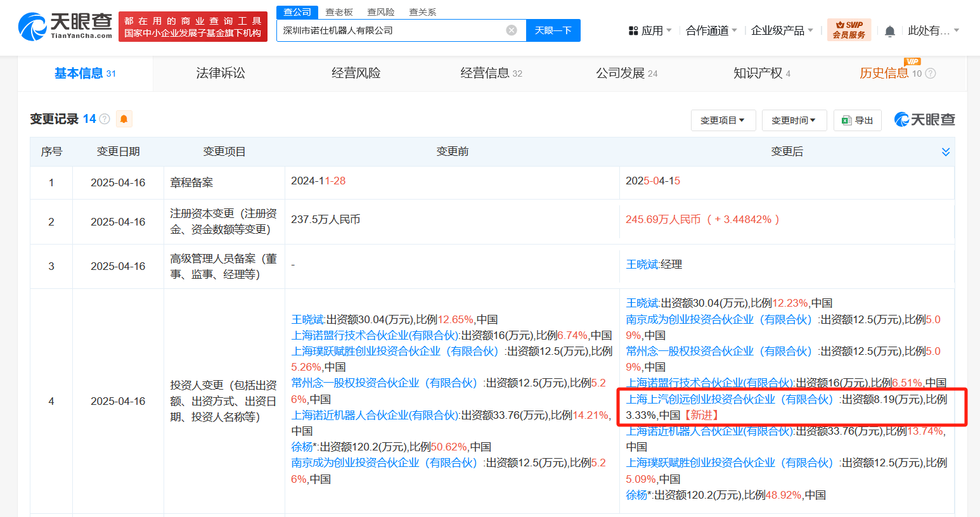Click the 序号 column header
Viewport: 980px width, 517px height.
(x=51, y=152)
